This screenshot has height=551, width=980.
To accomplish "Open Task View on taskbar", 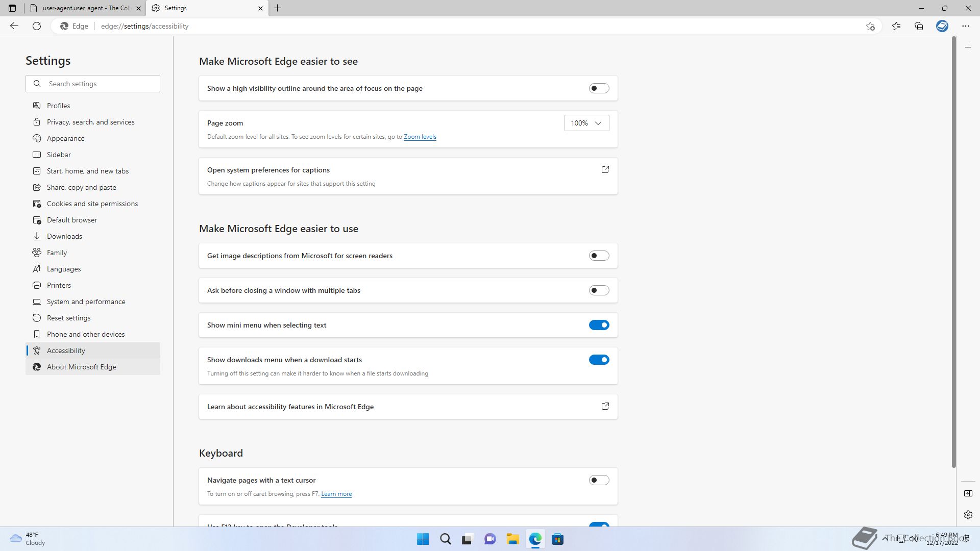I will pyautogui.click(x=467, y=539).
